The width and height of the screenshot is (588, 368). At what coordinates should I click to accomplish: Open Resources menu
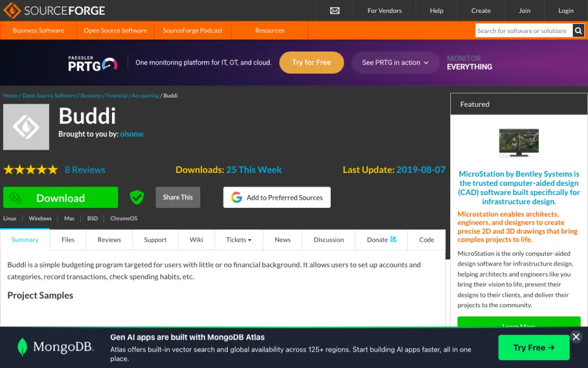(x=269, y=31)
